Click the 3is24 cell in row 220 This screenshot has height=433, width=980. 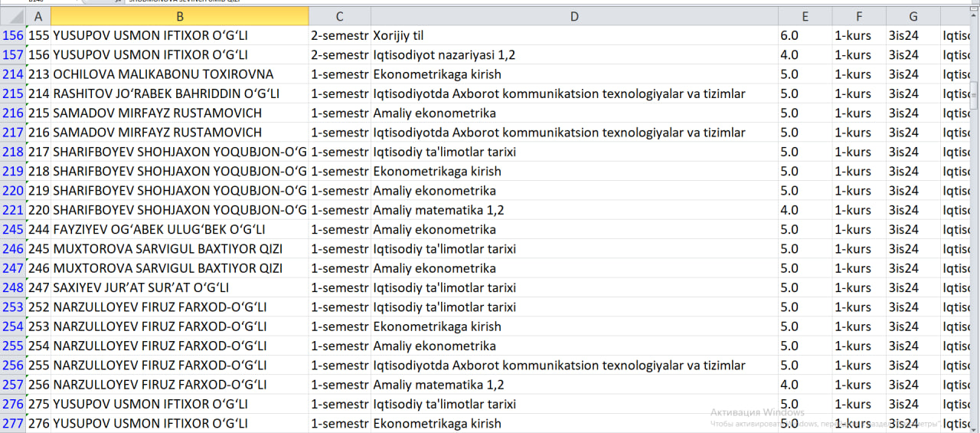[x=913, y=191]
